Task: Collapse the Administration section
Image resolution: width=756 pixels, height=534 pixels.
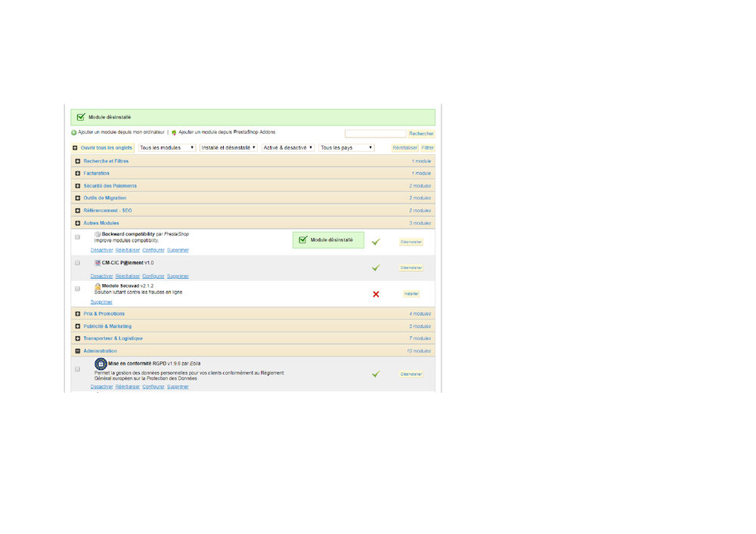Action: click(x=78, y=351)
